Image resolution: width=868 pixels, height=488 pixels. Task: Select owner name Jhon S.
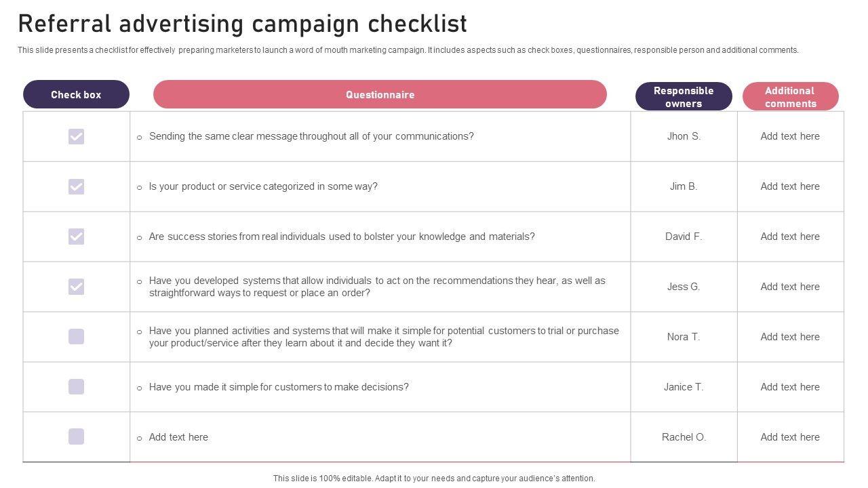point(684,136)
